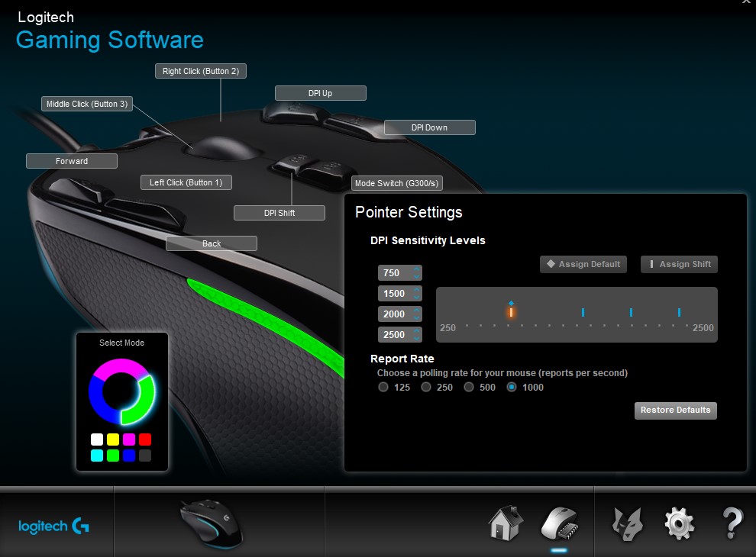This screenshot has height=557, width=756.
Task: Click the Mode Switch (G300/s) label
Action: pos(397,184)
